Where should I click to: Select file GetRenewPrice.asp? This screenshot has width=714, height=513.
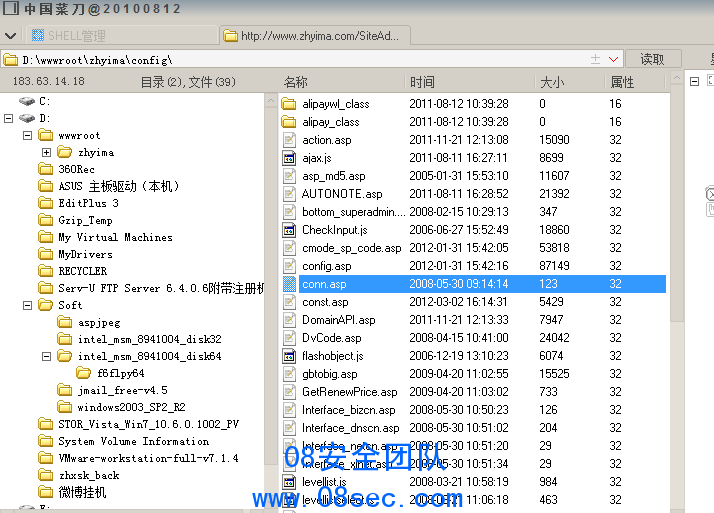(x=349, y=392)
